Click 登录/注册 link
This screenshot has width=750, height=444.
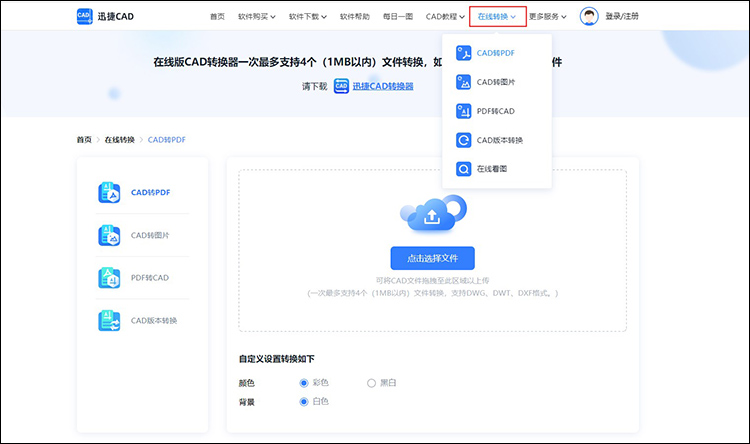tap(622, 16)
